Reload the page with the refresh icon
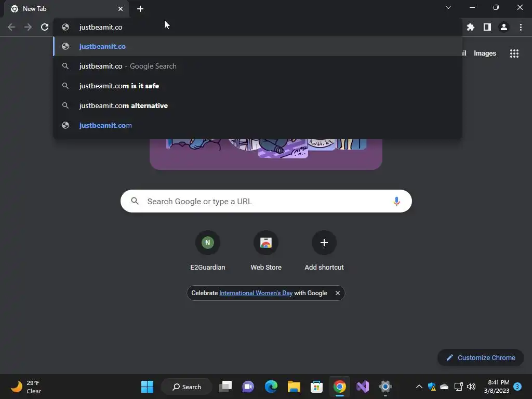 45,27
